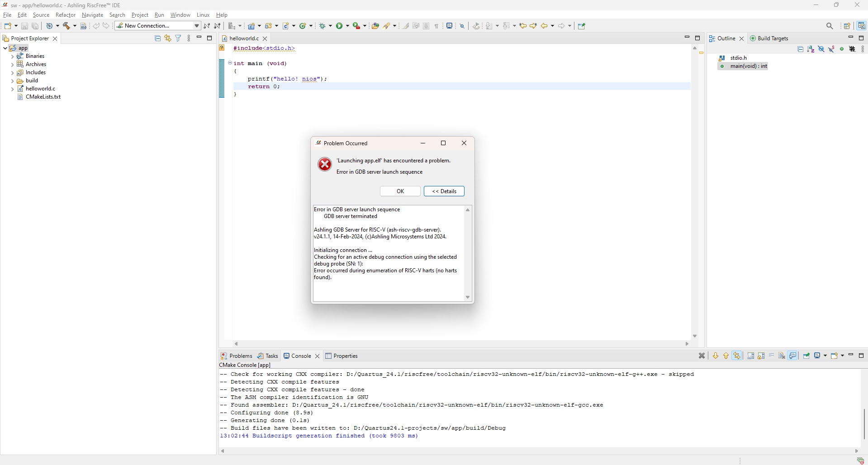The height and width of the screenshot is (465, 868).
Task: Switch to the Properties tab
Action: (342, 356)
